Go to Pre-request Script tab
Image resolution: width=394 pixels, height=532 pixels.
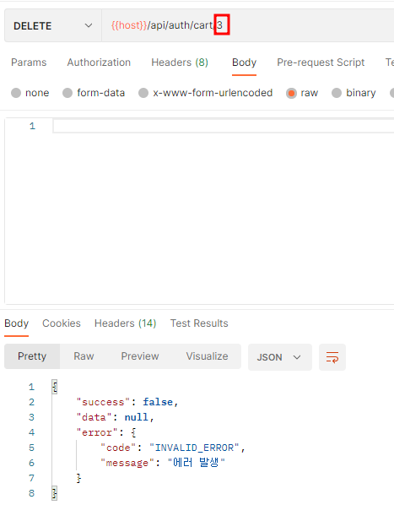click(321, 62)
